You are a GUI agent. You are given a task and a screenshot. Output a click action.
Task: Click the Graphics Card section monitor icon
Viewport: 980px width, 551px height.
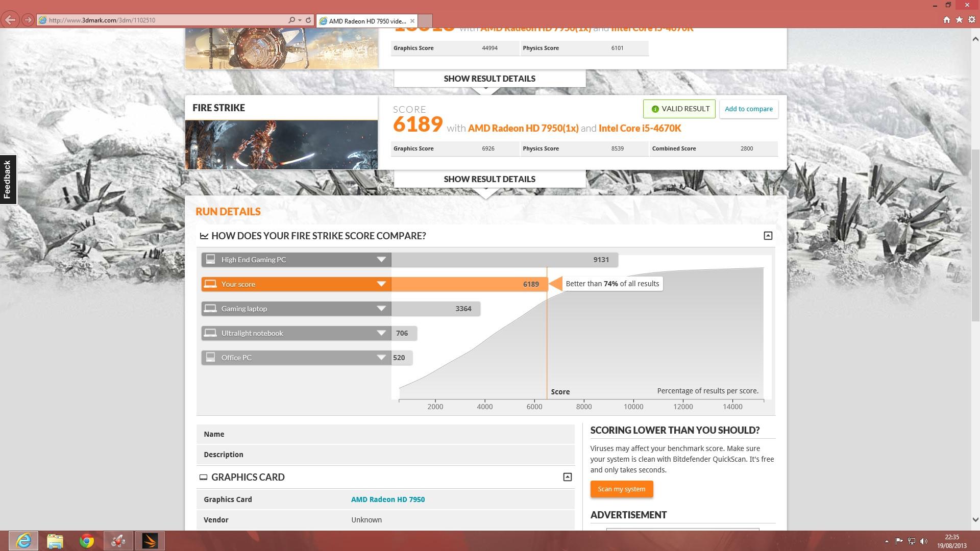(x=203, y=477)
